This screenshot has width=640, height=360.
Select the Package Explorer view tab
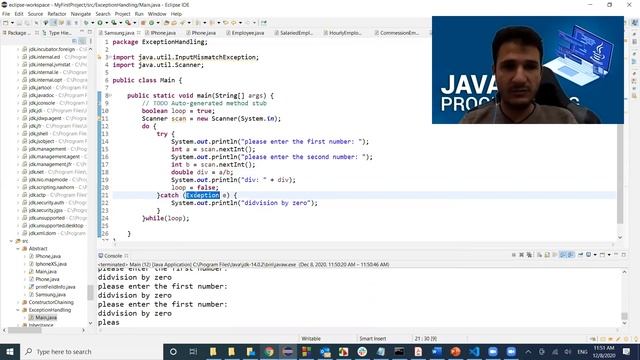[16, 33]
